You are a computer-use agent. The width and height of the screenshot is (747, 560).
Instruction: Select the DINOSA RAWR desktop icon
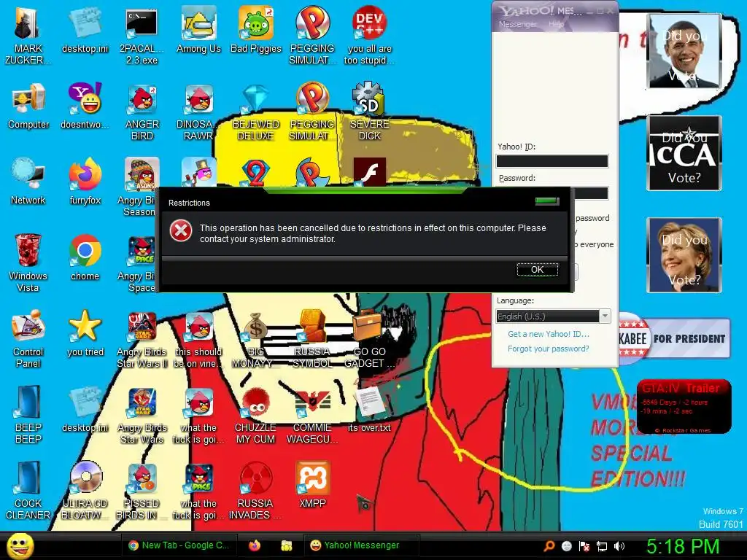click(198, 112)
